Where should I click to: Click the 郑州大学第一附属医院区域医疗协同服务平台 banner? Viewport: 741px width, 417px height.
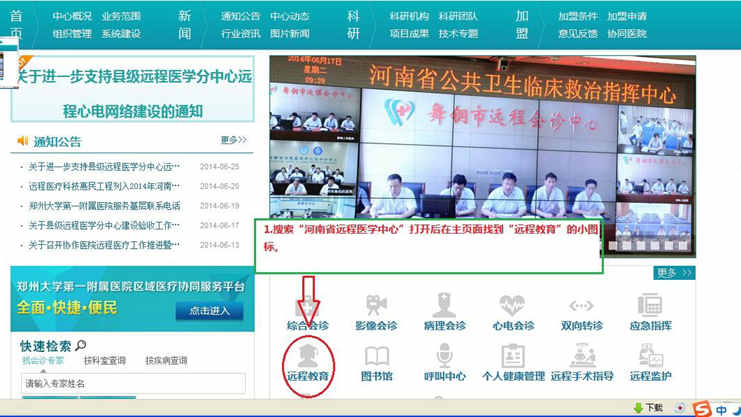[x=132, y=298]
